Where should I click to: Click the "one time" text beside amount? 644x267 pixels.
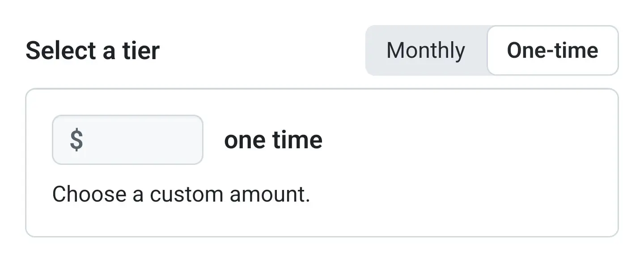click(x=273, y=140)
